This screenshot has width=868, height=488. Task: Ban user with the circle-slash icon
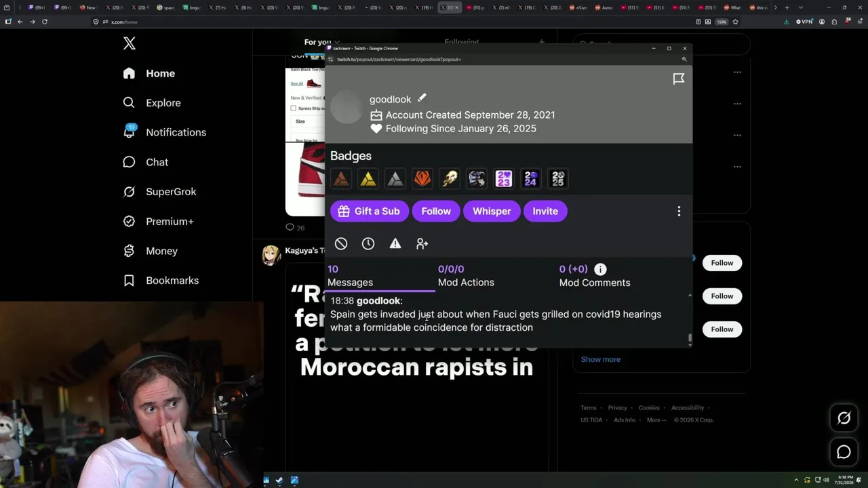(341, 243)
